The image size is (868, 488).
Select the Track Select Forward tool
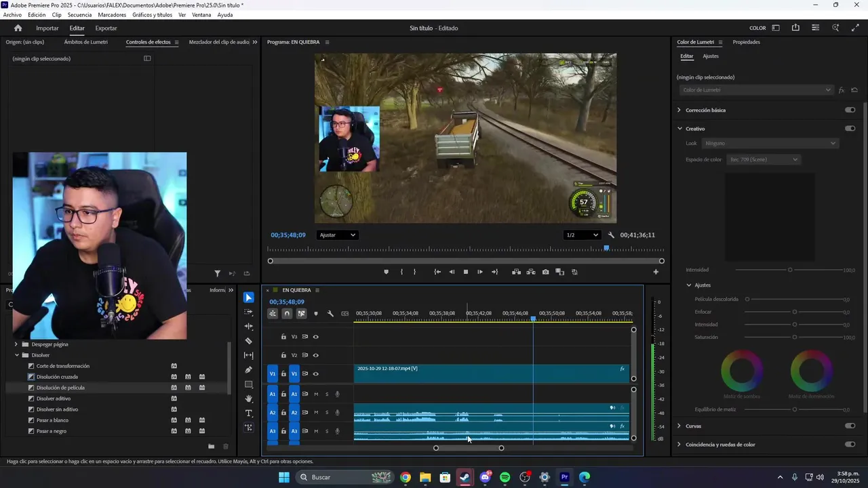[249, 312]
